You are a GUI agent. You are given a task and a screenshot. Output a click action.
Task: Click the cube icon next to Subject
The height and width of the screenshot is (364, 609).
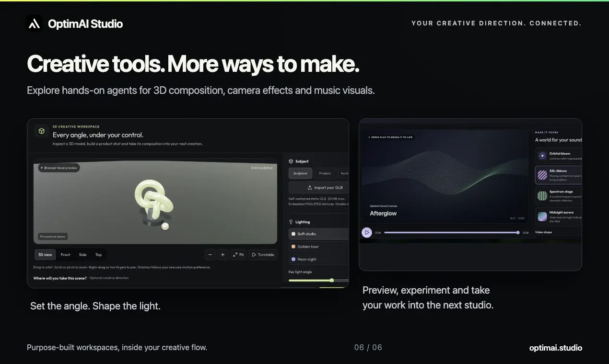coord(291,161)
